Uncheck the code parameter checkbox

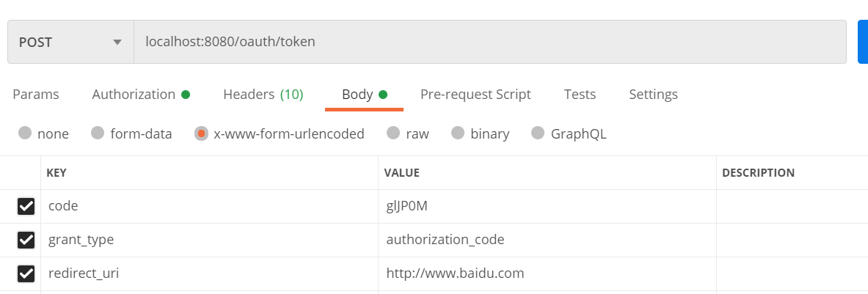click(x=26, y=207)
